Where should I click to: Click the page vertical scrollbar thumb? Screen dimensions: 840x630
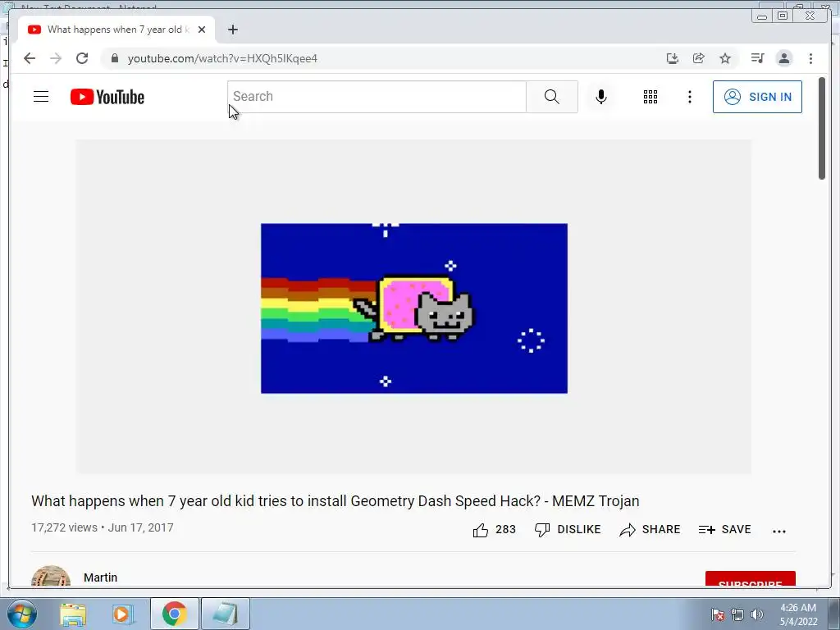822,129
